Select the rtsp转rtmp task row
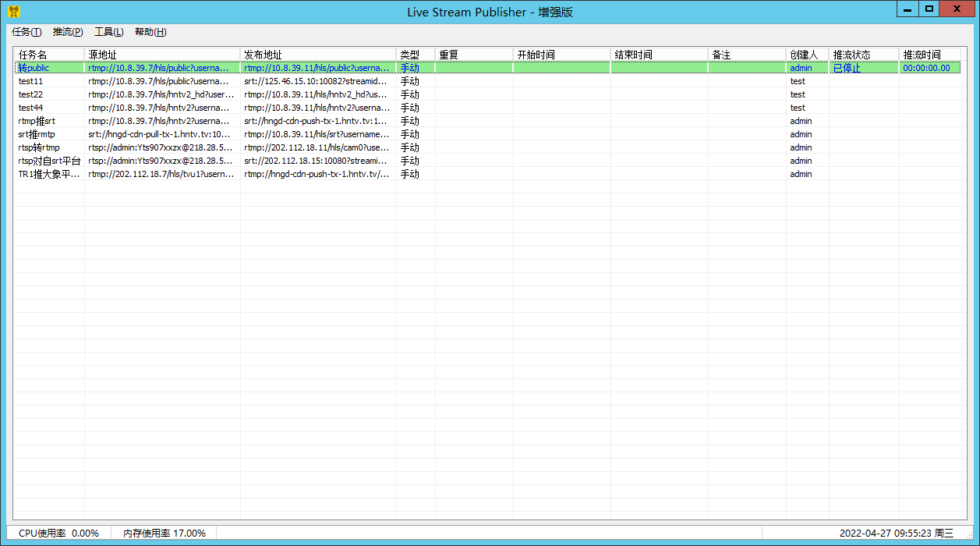This screenshot has width=980, height=546. [487, 147]
